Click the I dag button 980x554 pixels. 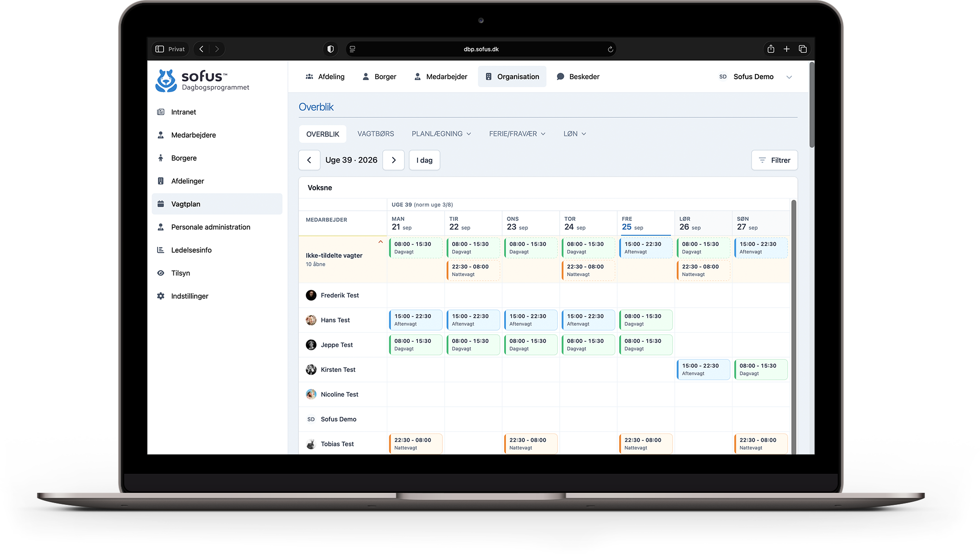point(424,160)
